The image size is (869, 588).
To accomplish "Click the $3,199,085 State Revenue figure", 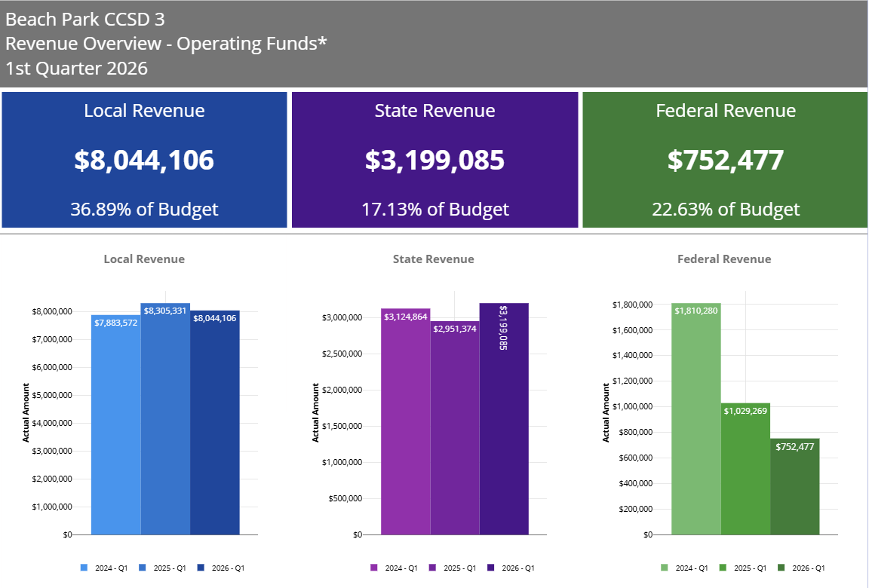I will click(435, 160).
